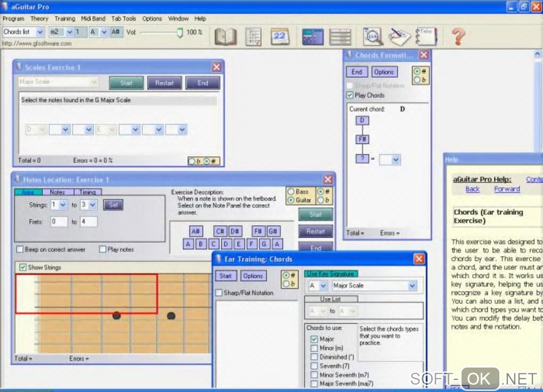Image resolution: width=543 pixels, height=392 pixels.
Task: Select the G# note button in Note Panel
Action: click(273, 231)
